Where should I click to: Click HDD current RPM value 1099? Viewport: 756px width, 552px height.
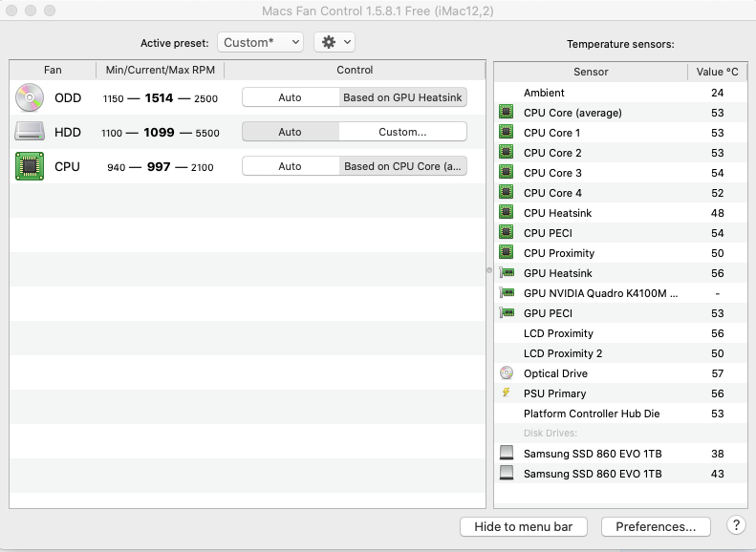159,132
